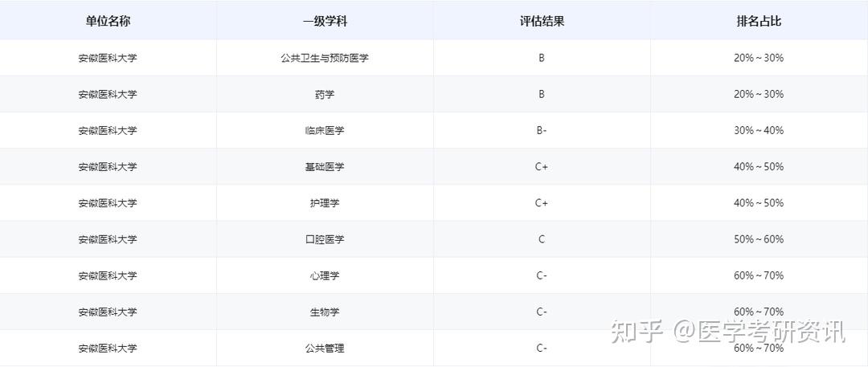Click the 排名占比 column header

pyautogui.click(x=759, y=22)
